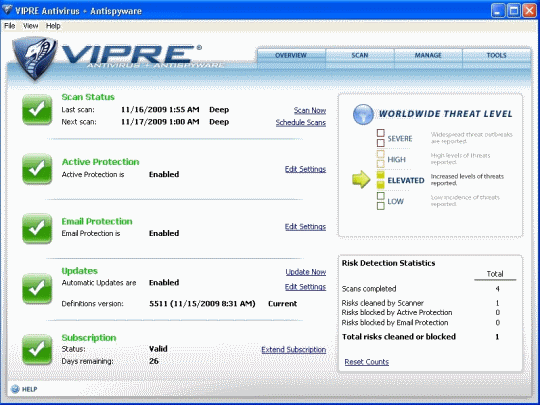Screen dimensions: 540x405
Task: Open the Schedule Scans link
Action: [301, 123]
